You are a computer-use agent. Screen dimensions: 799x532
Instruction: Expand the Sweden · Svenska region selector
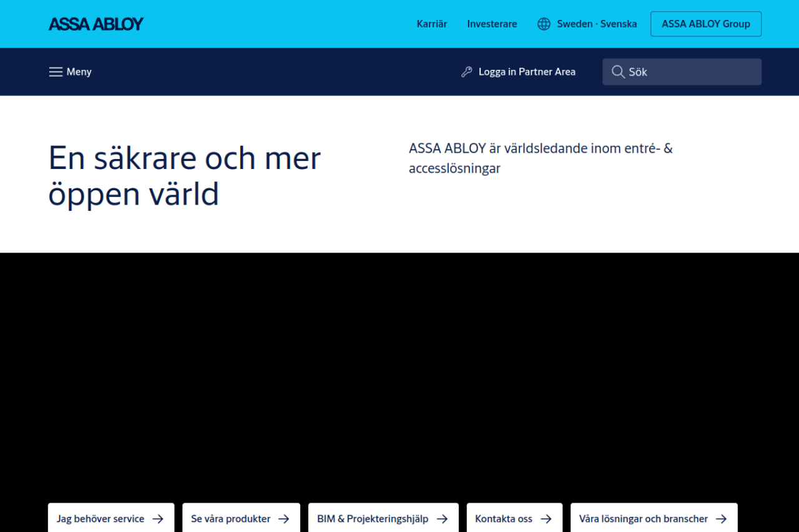click(597, 24)
